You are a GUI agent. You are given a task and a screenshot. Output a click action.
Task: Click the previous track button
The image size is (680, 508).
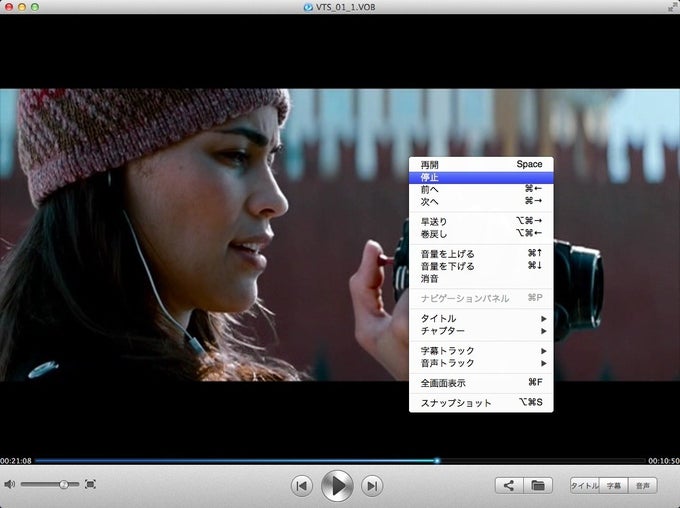pyautogui.click(x=302, y=485)
